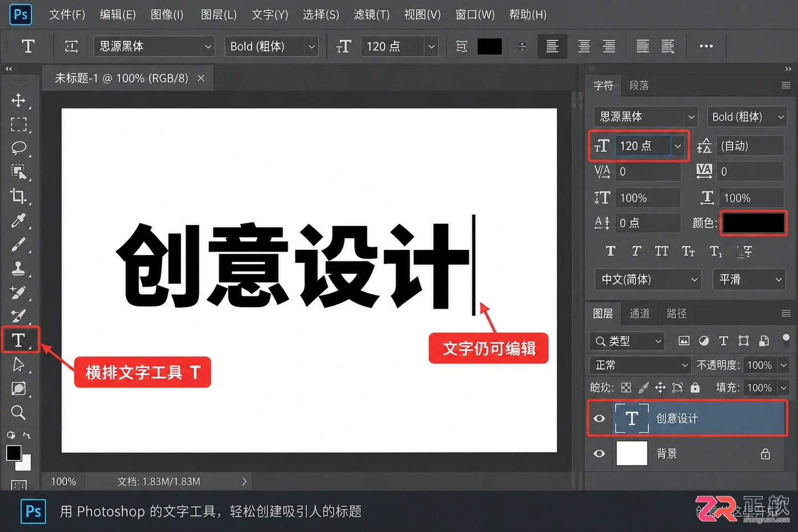Select the Spot Healing Brush tool
This screenshot has width=798, height=532.
pyautogui.click(x=18, y=293)
